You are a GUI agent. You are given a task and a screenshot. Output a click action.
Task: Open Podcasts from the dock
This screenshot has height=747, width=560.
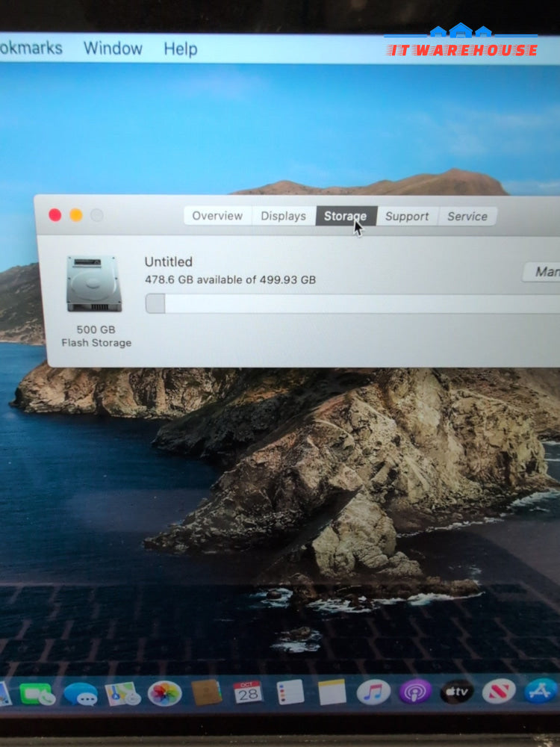coord(415,691)
